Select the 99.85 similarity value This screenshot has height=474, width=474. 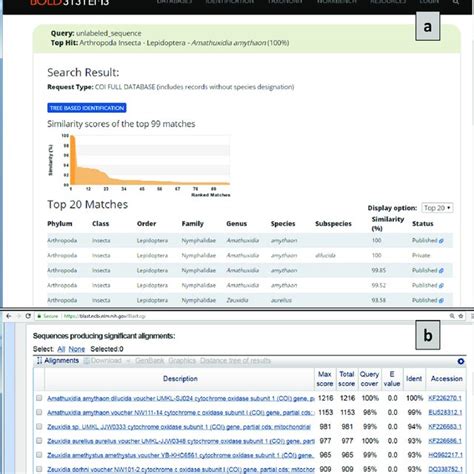[379, 270]
